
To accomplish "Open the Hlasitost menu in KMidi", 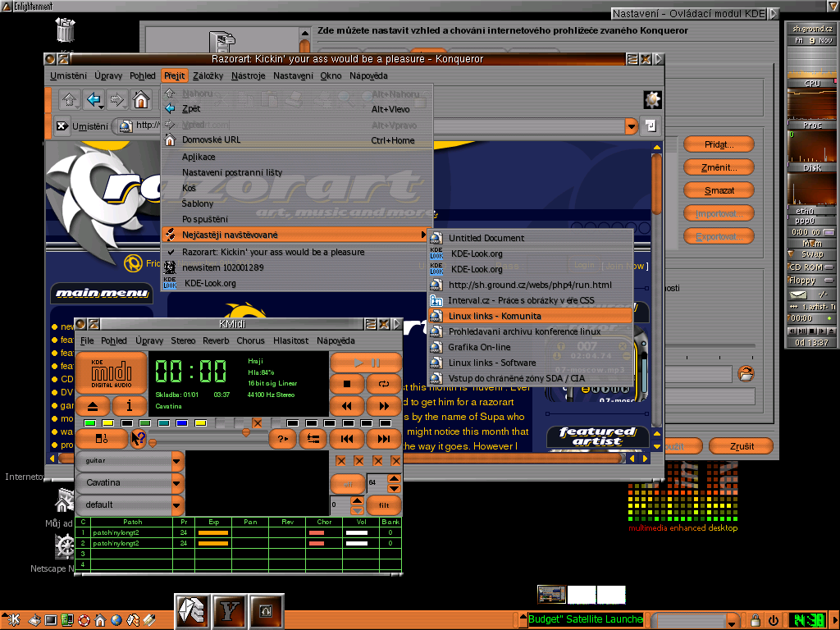I will (x=291, y=340).
